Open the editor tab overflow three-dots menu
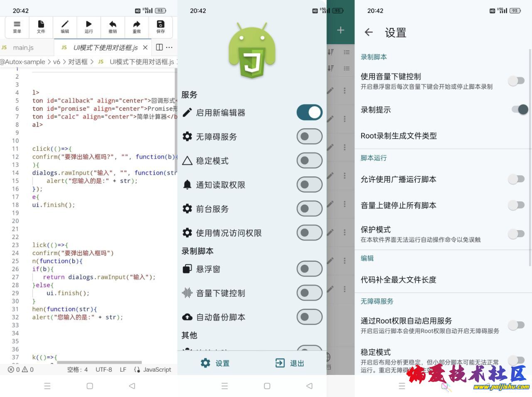 pos(170,47)
